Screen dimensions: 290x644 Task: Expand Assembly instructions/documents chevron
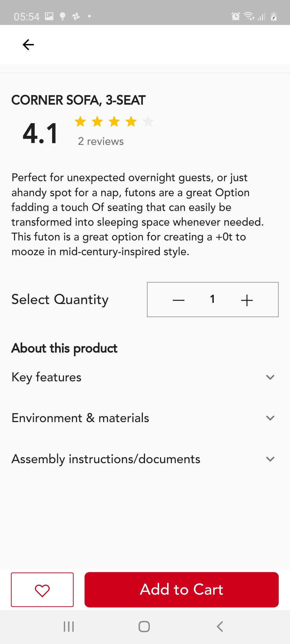pyautogui.click(x=270, y=459)
